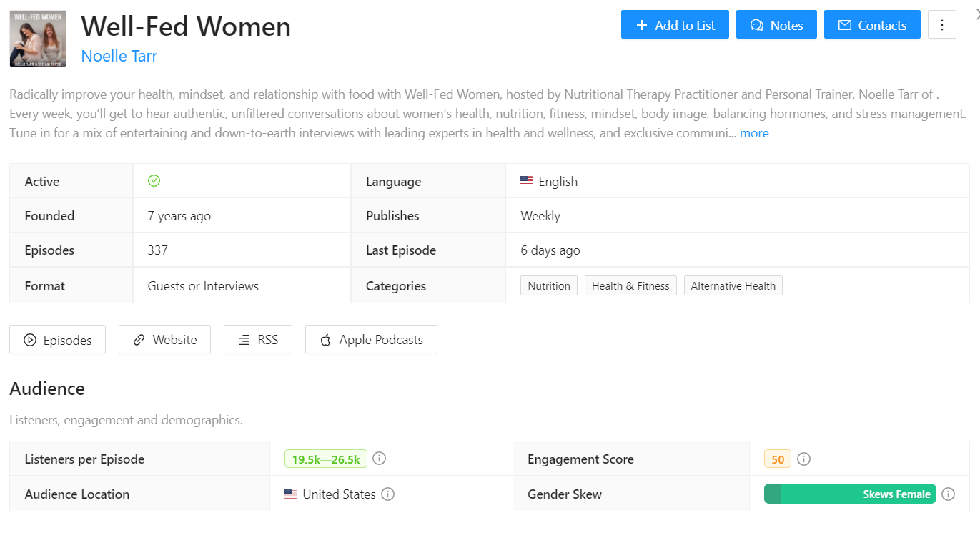Image resolution: width=980 pixels, height=533 pixels.
Task: Open the podcast Website button
Action: point(164,340)
